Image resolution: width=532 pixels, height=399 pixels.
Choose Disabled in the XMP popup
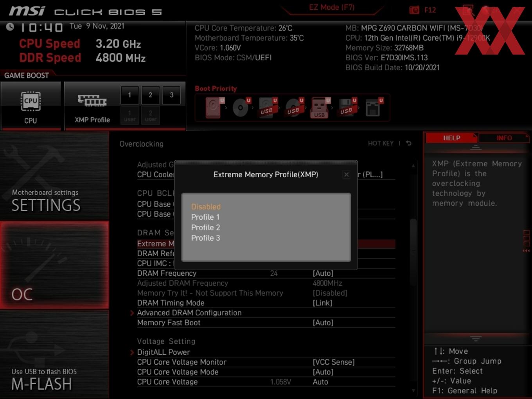pos(206,207)
